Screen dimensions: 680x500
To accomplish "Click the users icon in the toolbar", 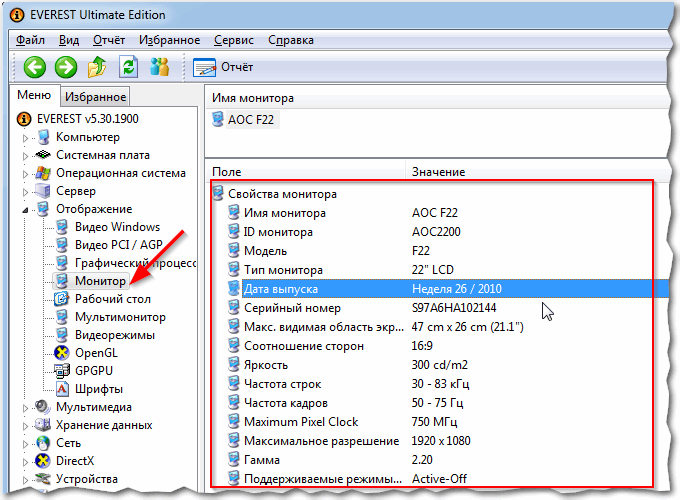I will 159,67.
